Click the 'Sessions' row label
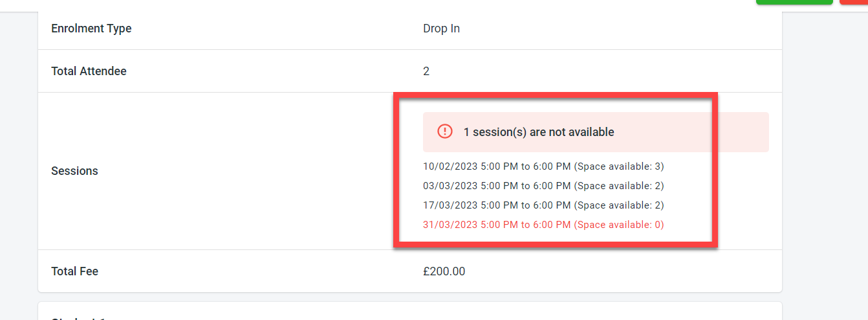This screenshot has width=868, height=320. 74,171
